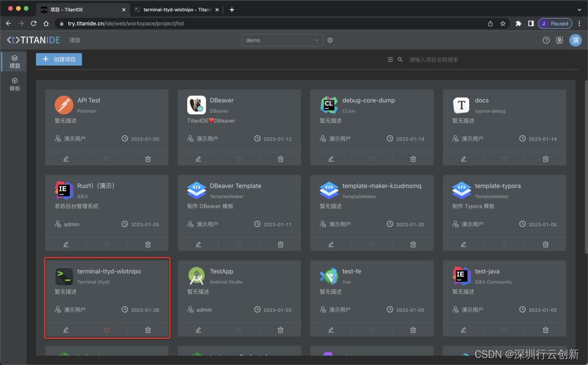The width and height of the screenshot is (588, 365).
Task: Edit the RuoYi project
Action: pos(66,244)
